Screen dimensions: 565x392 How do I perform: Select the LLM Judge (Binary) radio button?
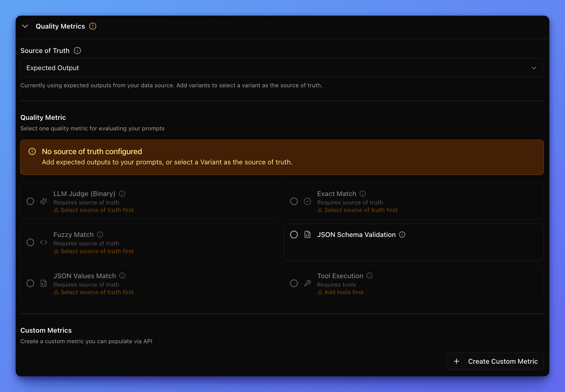click(30, 201)
